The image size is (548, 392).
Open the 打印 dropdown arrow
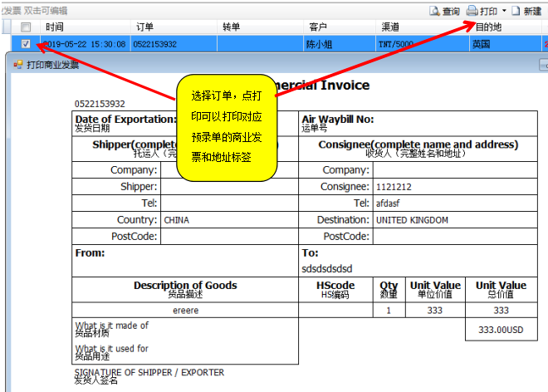tap(503, 12)
